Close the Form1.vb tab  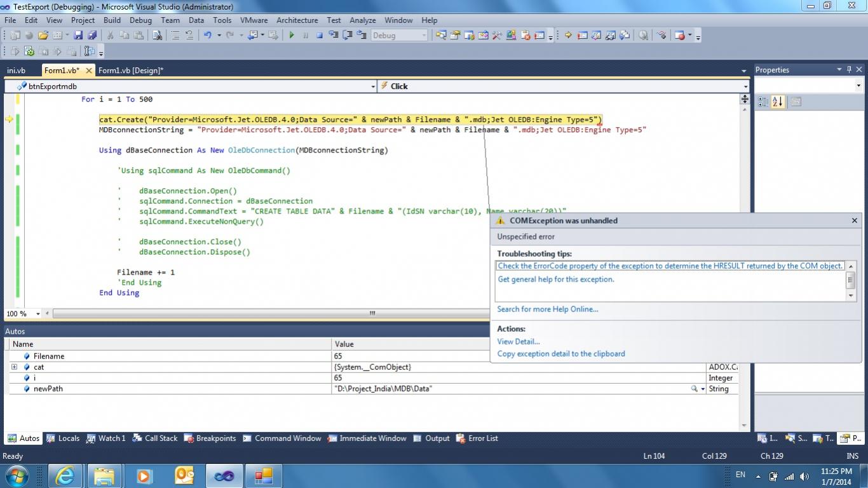(x=88, y=71)
